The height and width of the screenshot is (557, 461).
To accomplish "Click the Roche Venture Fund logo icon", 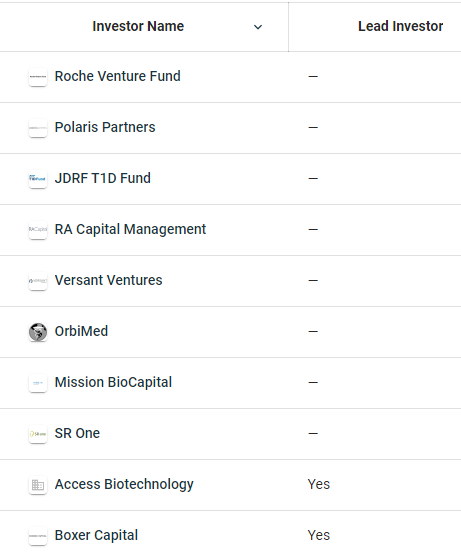I will click(38, 77).
